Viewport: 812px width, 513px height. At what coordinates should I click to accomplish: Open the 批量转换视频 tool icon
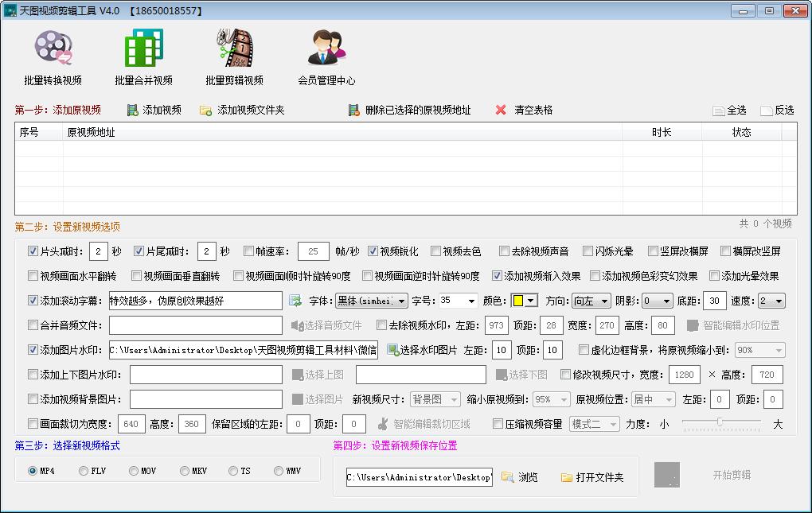tap(53, 48)
